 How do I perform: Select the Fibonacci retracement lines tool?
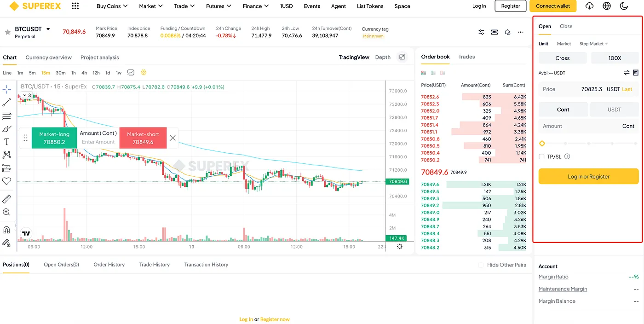pos(6,116)
